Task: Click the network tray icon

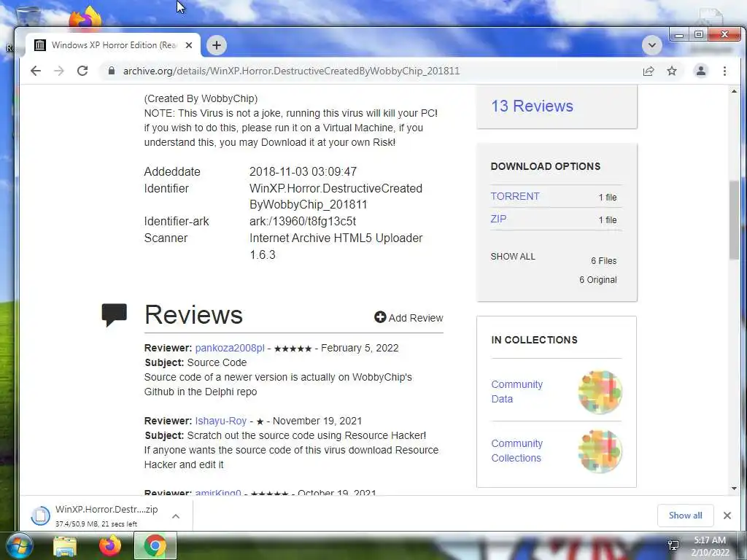Action: tap(673, 545)
